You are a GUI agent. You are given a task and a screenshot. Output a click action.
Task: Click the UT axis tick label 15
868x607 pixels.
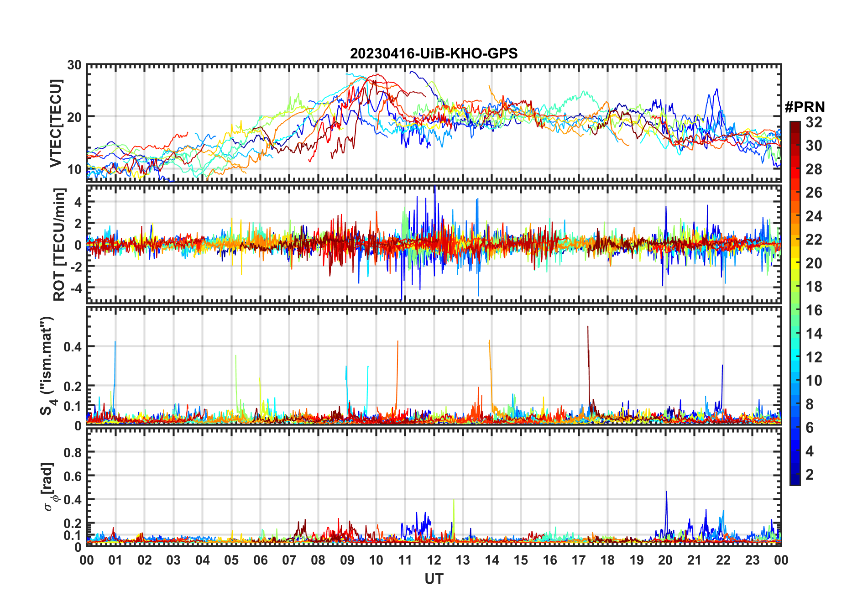click(x=521, y=560)
